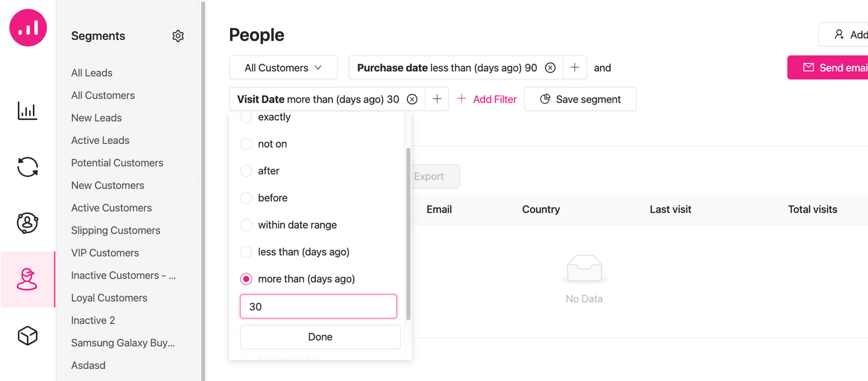Remove the Purchase date filter
Screen dimensions: 868x381
pyautogui.click(x=550, y=68)
